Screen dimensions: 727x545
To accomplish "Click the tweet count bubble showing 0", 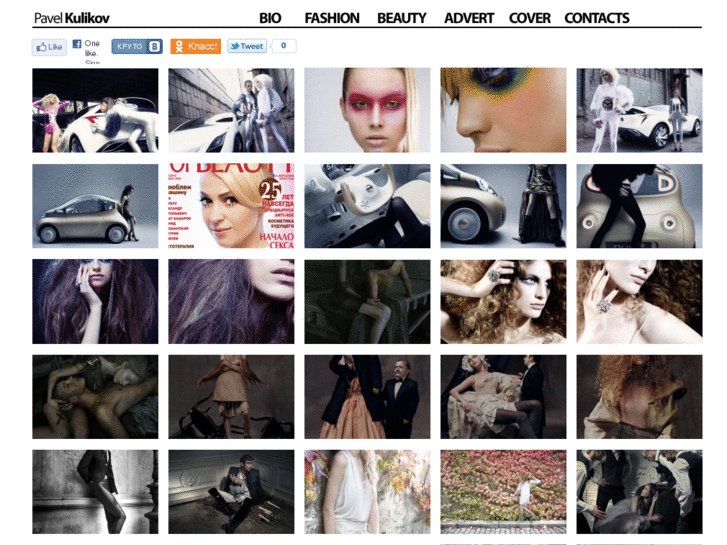I will pyautogui.click(x=284, y=45).
